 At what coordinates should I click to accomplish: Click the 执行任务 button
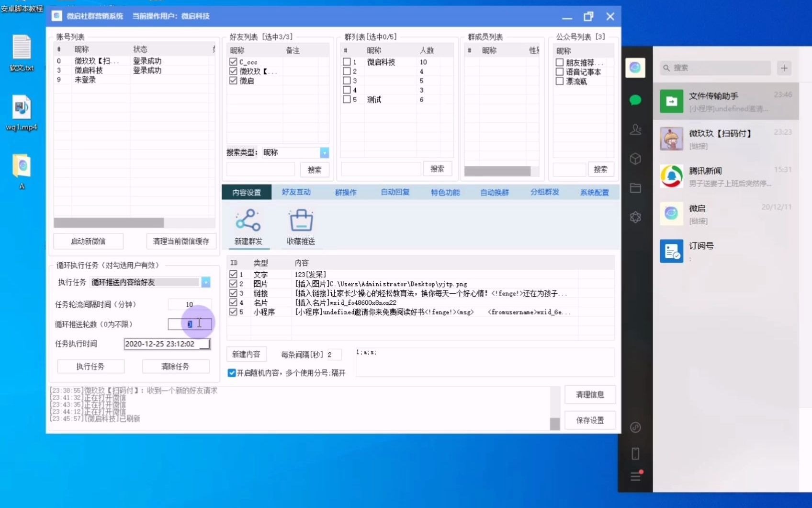coord(90,366)
